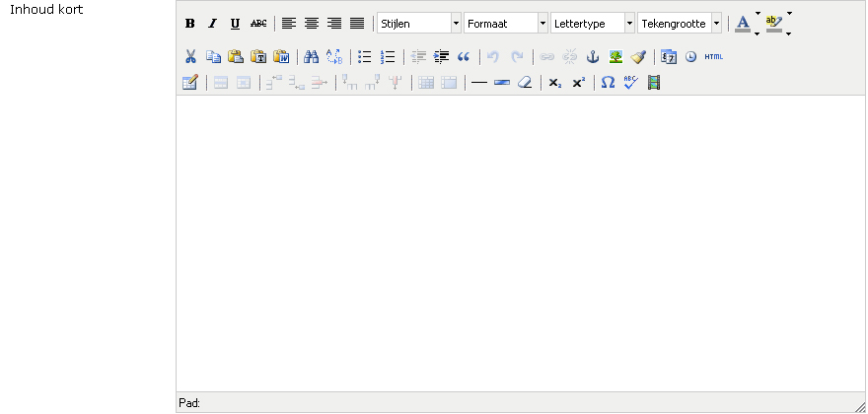868x414 pixels.
Task: Toggle bold formatting
Action: click(189, 24)
